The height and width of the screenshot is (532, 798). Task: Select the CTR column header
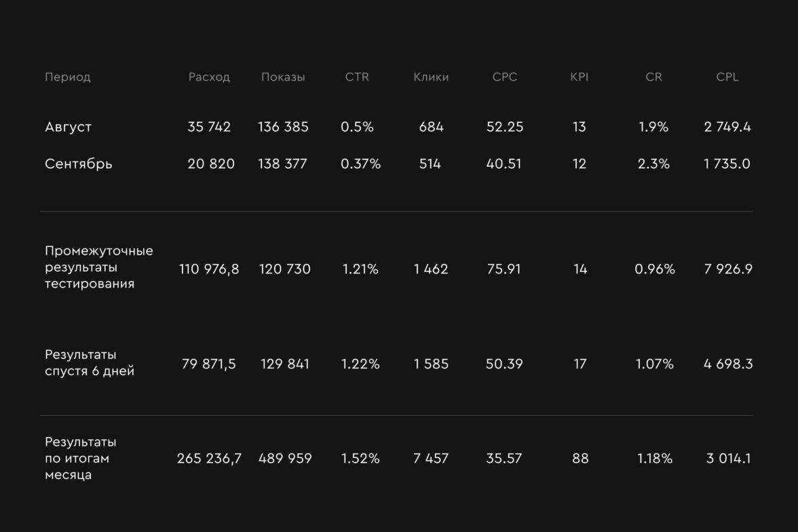point(357,77)
